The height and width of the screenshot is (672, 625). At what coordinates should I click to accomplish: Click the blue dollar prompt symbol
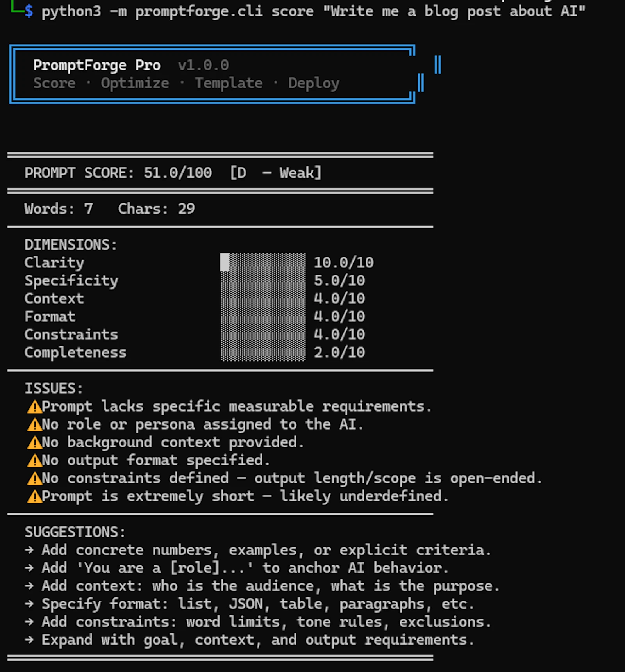[29, 12]
